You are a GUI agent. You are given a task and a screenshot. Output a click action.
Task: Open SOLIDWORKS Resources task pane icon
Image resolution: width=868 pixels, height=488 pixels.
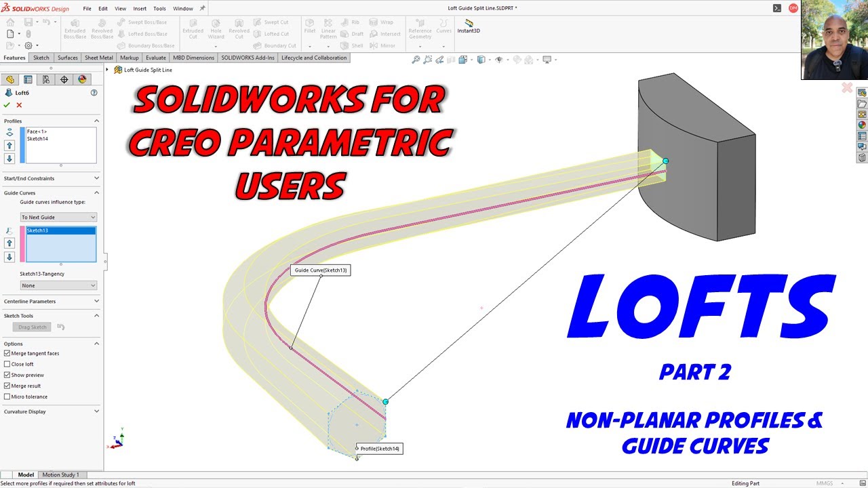862,93
